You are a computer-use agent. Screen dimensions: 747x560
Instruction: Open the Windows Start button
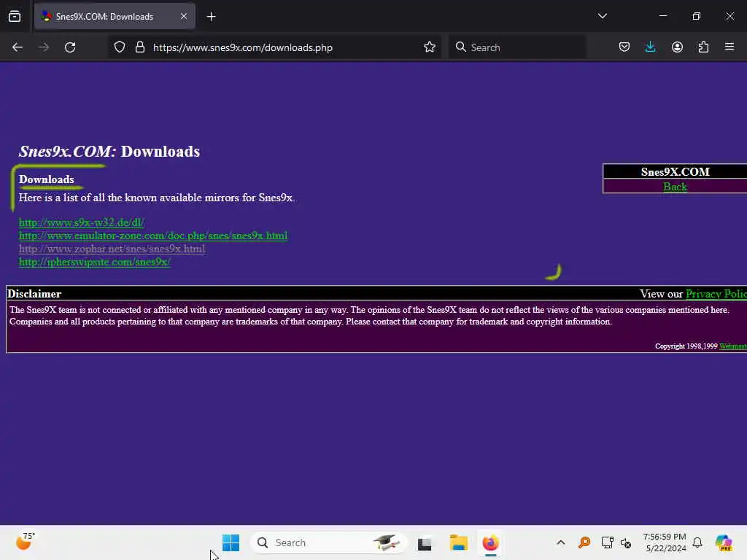tap(231, 542)
